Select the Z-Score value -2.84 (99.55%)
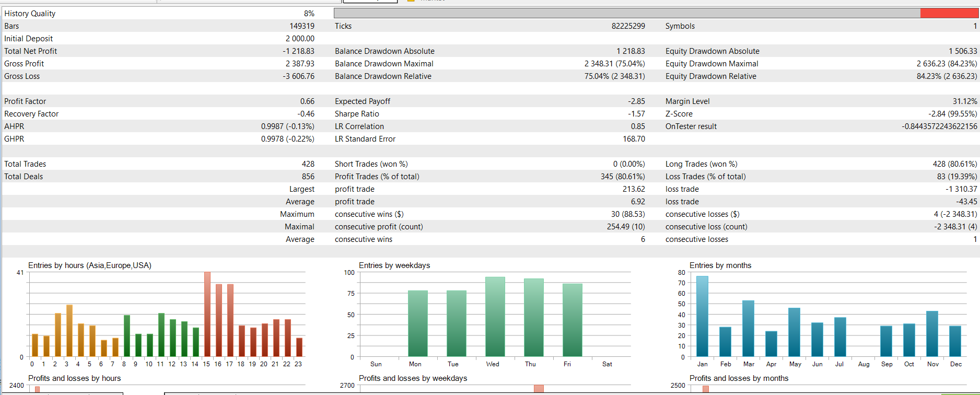 pos(952,114)
